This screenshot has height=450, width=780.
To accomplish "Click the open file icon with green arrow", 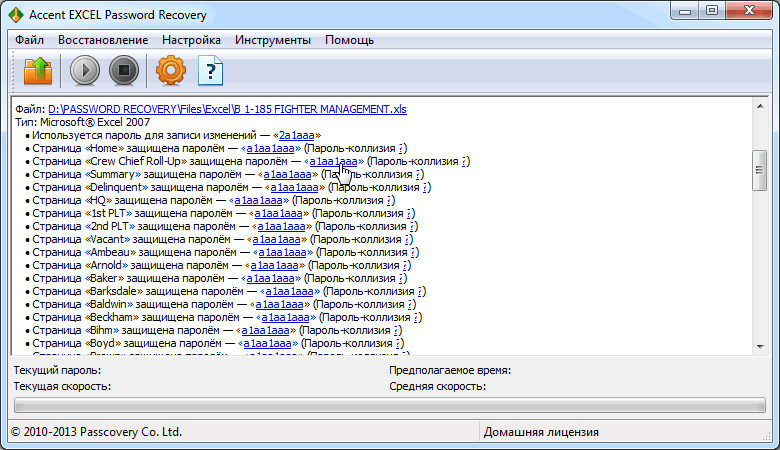I will pyautogui.click(x=37, y=72).
